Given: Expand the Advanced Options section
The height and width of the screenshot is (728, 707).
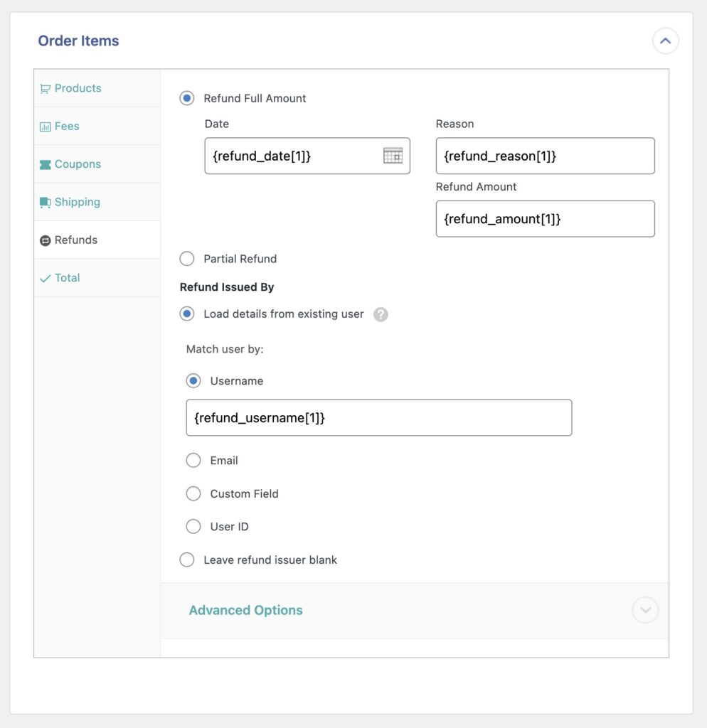Looking at the screenshot, I should pos(644,610).
